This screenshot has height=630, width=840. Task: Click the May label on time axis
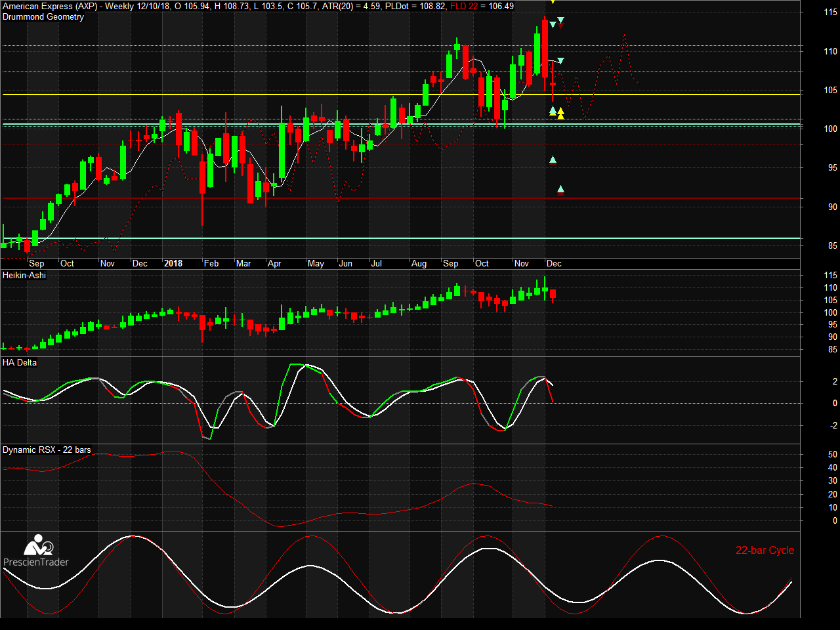pyautogui.click(x=316, y=263)
